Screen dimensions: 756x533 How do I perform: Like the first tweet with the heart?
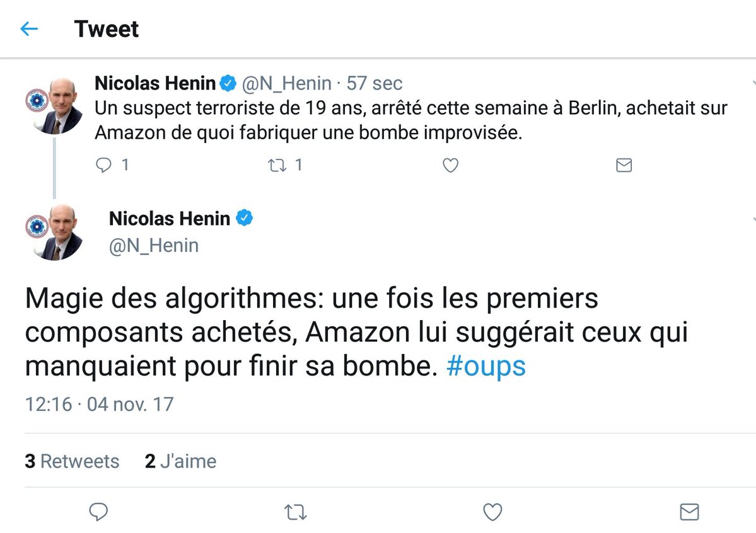tap(450, 165)
